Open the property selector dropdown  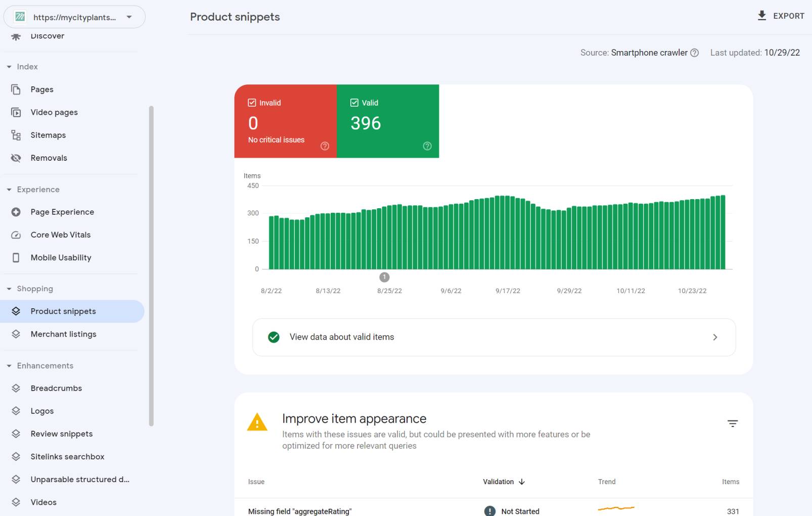(74, 17)
